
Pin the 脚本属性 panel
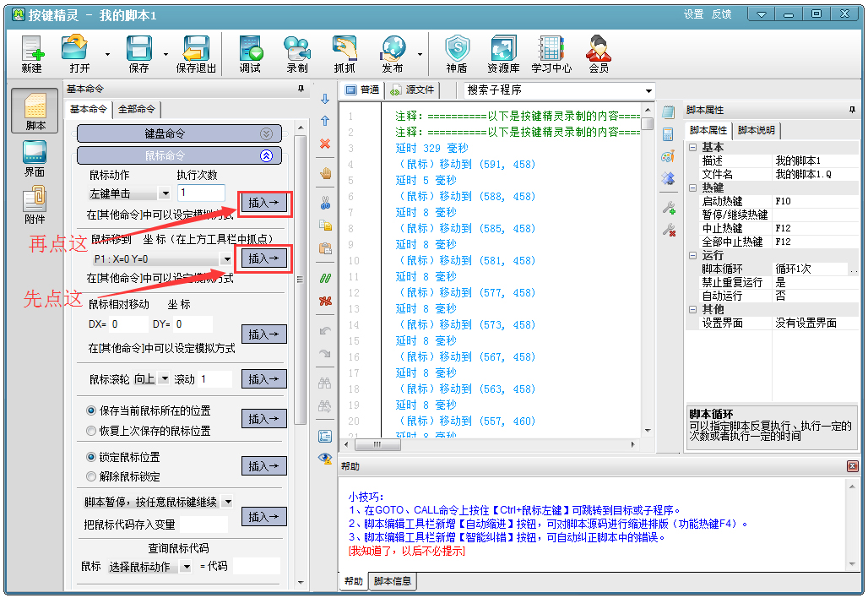pos(853,110)
